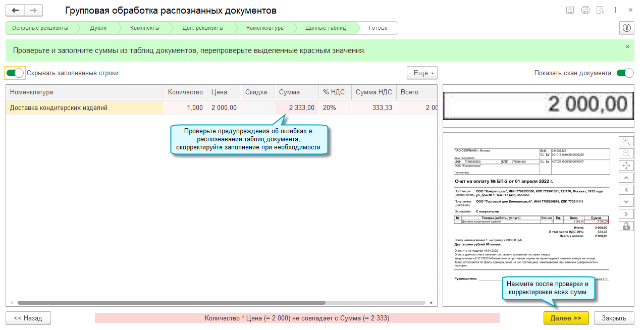Click the '<< Назад' button

point(28,318)
